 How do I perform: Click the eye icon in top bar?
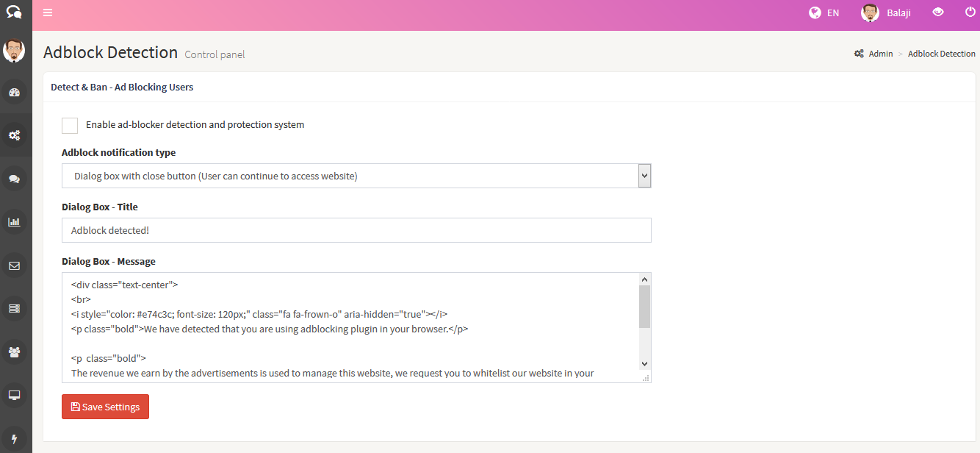(x=937, y=13)
